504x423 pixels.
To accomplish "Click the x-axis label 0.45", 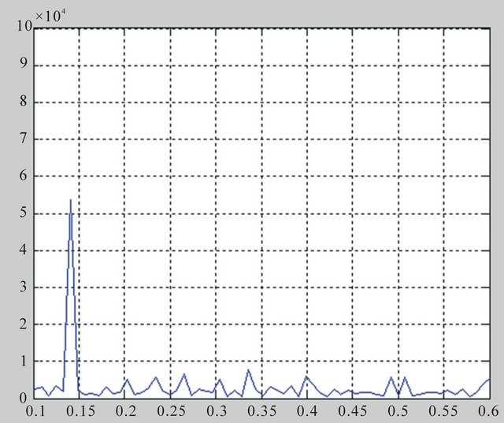I will point(353,411).
